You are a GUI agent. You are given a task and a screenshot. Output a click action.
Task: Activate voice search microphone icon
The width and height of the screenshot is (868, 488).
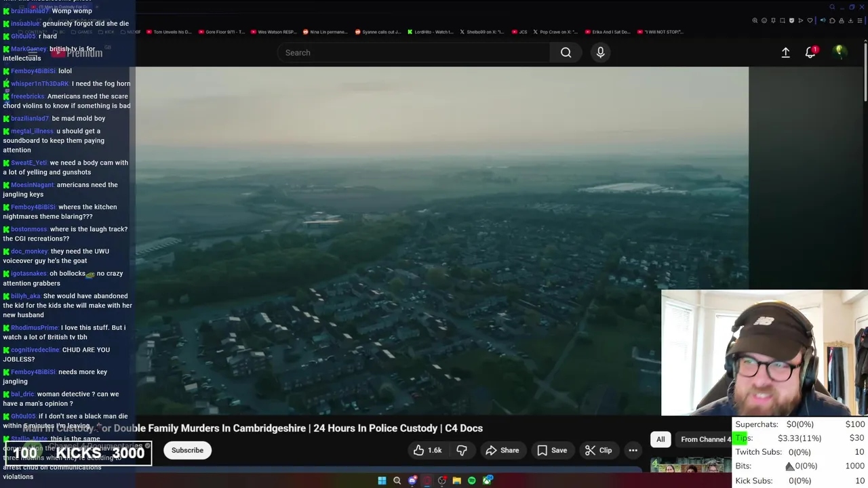pos(600,52)
